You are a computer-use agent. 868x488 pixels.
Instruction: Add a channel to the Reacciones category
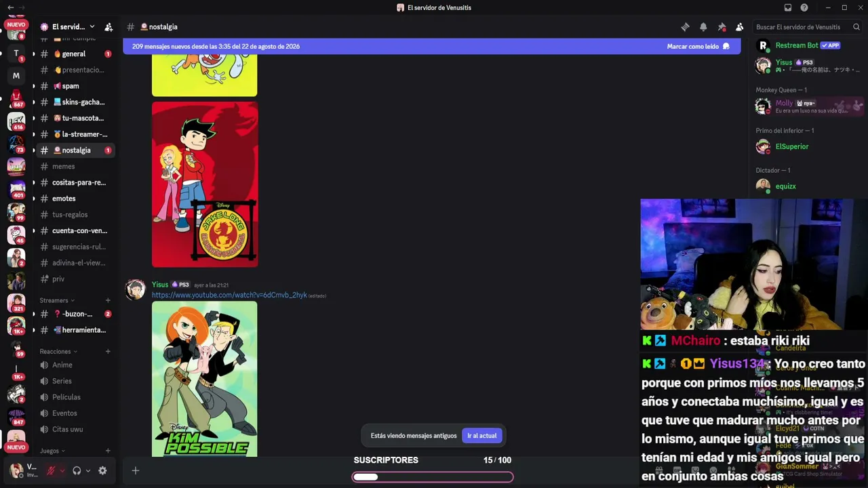point(108,351)
